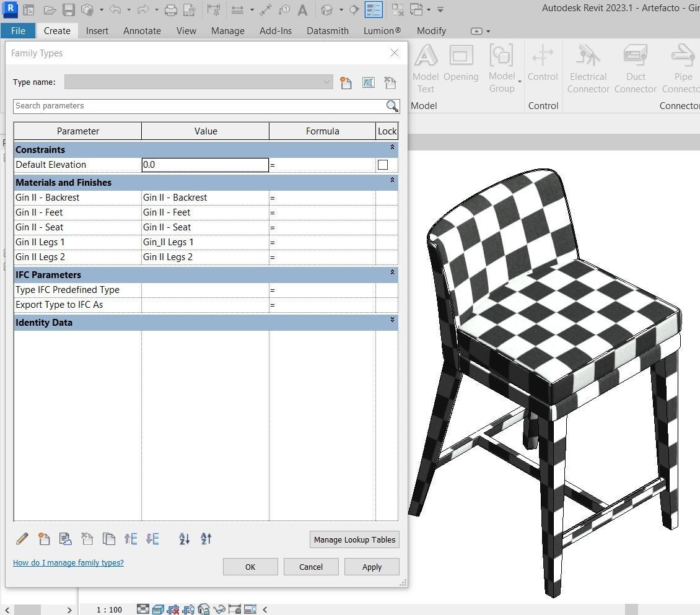Collapse the Materials and Finishes group
Screen dimensions: 700x615
[x=392, y=180]
